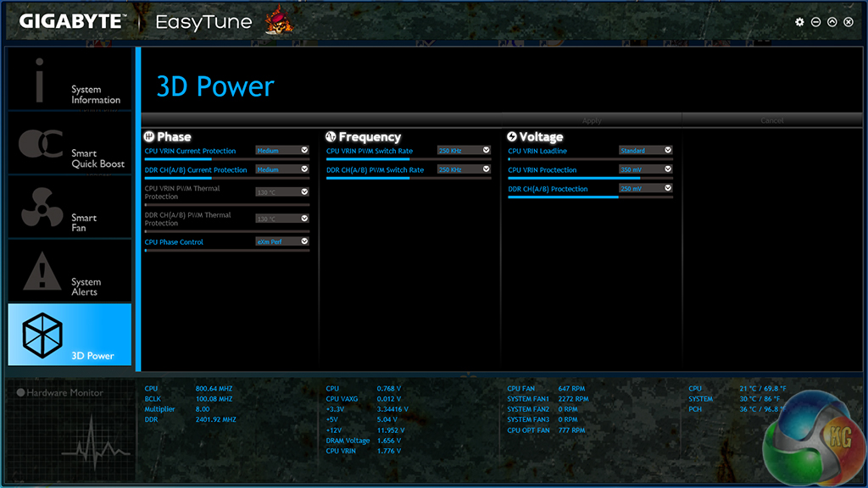
Task: Adjust CPU VRIN Protection voltage slider
Action: click(590, 178)
